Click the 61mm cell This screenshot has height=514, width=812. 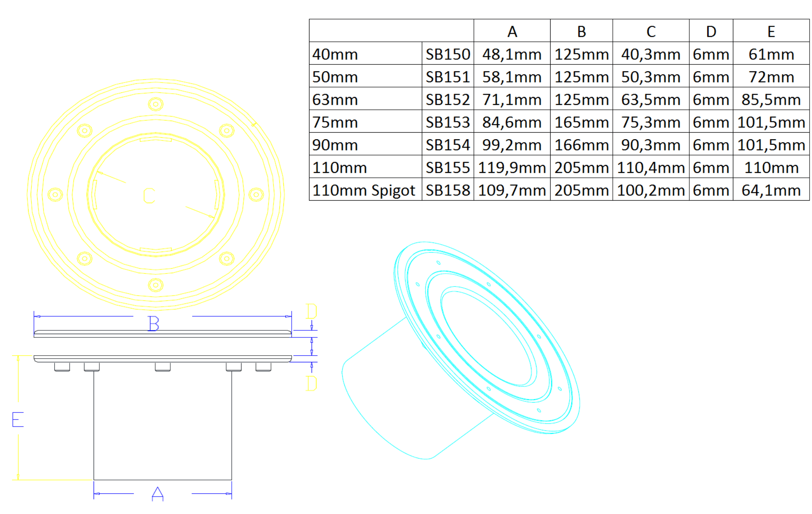771,54
